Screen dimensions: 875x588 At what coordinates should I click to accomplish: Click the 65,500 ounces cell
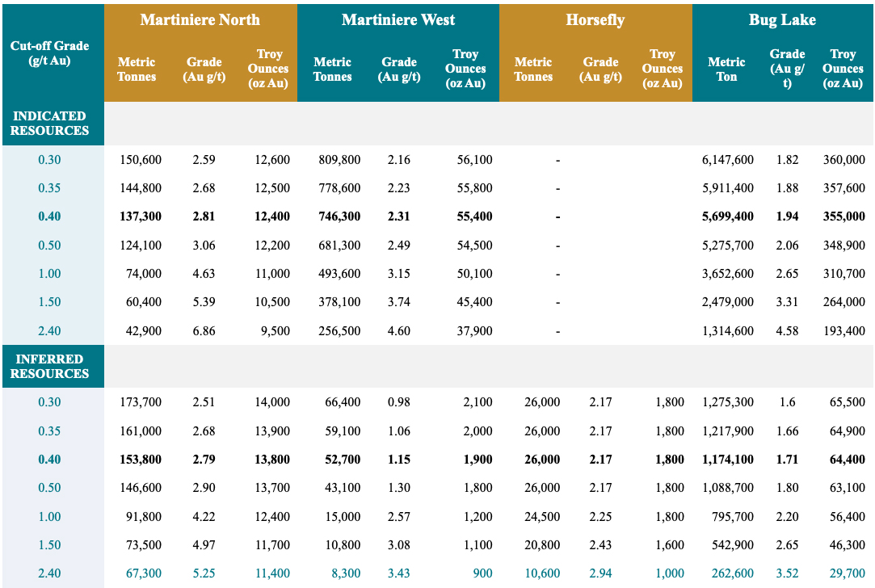(847, 401)
